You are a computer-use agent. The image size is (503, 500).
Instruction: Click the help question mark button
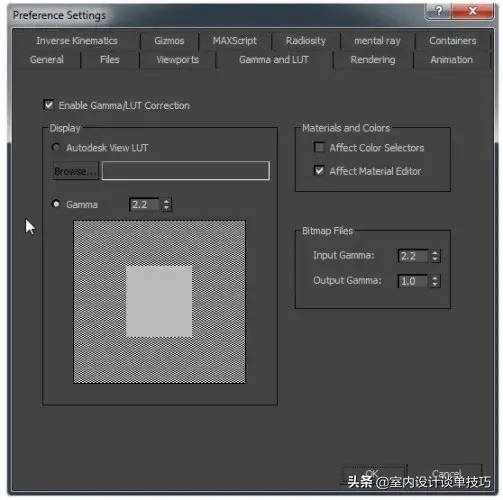(439, 11)
